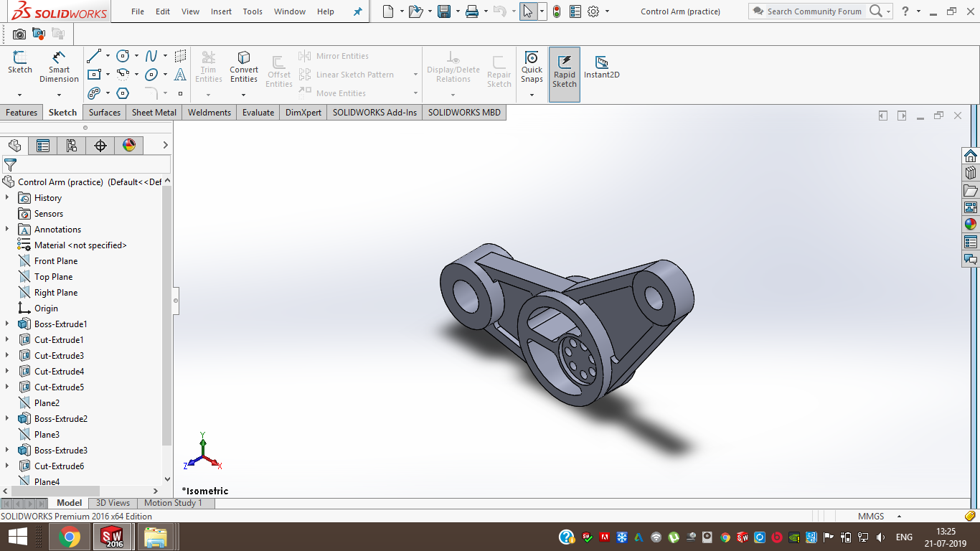Viewport: 980px width, 551px height.
Task: Select the Front Plane item
Action: click(x=56, y=261)
